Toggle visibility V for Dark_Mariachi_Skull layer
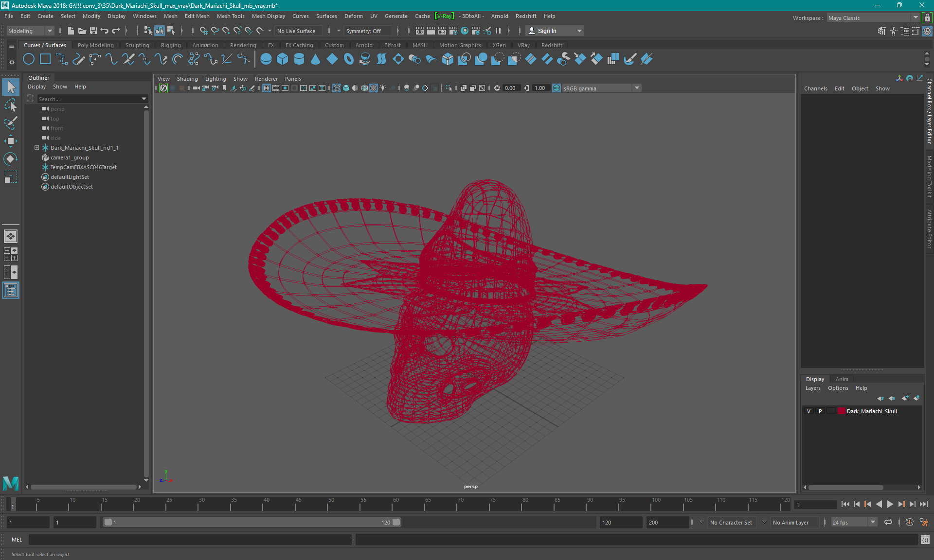 (808, 411)
